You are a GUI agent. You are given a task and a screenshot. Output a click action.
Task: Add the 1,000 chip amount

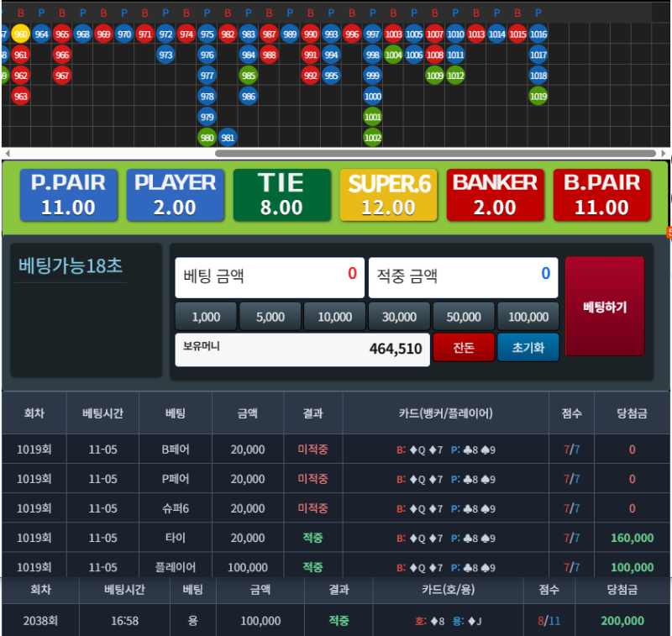tap(206, 317)
